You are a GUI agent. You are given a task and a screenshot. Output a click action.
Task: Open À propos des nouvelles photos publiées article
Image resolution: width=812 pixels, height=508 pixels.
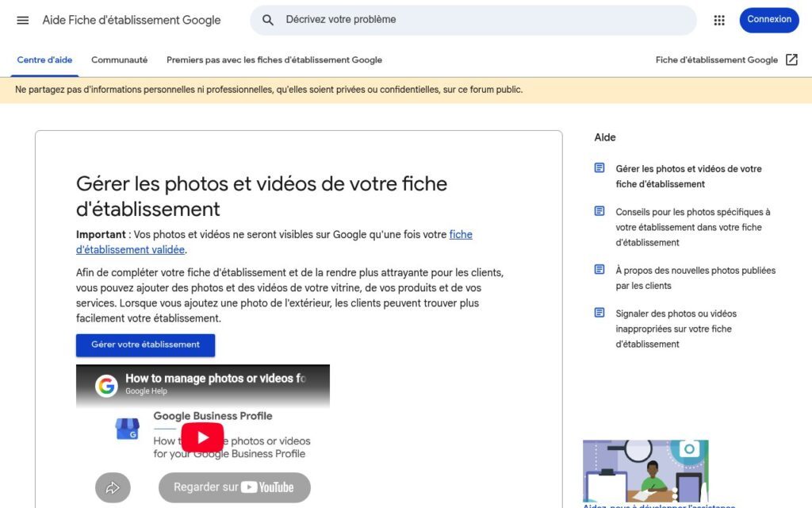[695, 278]
